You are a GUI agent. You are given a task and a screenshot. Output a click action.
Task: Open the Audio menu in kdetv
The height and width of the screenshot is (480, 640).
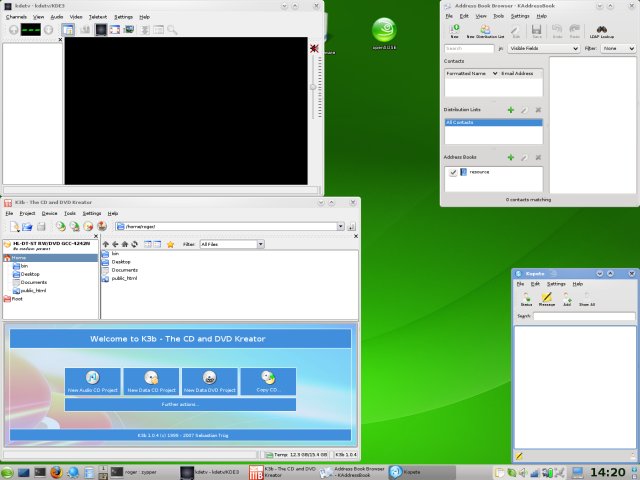click(57, 17)
